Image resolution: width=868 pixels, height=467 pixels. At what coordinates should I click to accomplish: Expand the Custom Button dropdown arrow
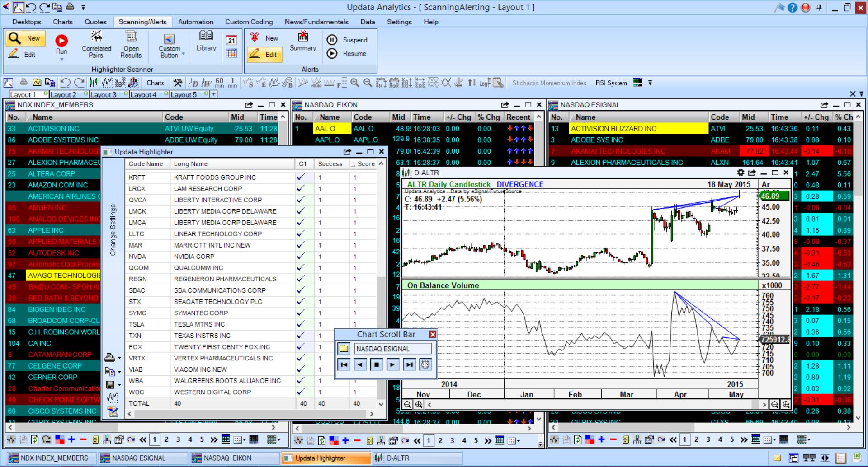tap(184, 54)
